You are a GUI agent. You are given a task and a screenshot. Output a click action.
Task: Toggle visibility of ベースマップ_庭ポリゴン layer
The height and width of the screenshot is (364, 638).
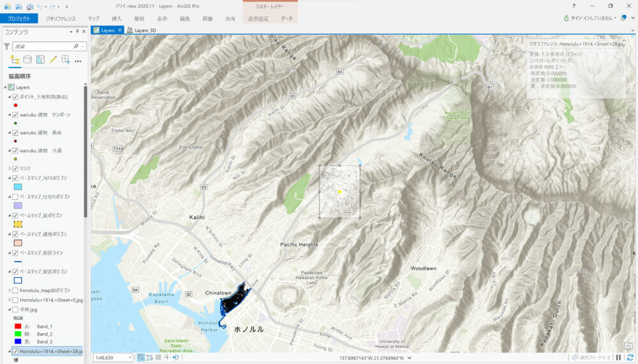coord(15,215)
